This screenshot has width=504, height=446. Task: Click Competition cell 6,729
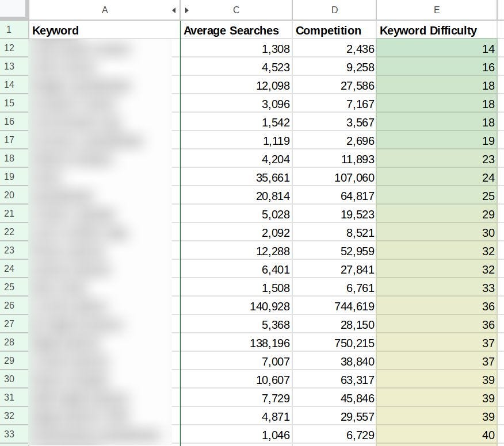334,435
